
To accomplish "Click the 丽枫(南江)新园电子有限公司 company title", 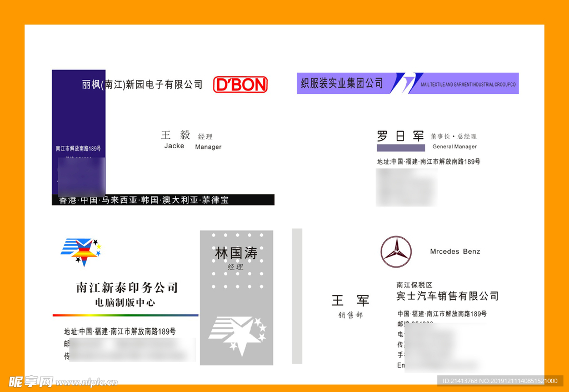I will point(142,84).
